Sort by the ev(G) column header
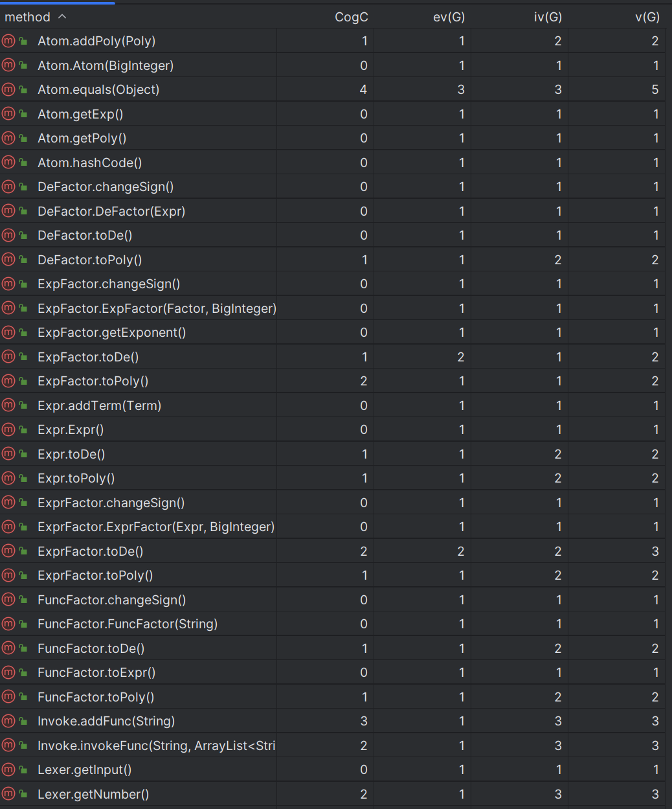The image size is (672, 809). (449, 17)
